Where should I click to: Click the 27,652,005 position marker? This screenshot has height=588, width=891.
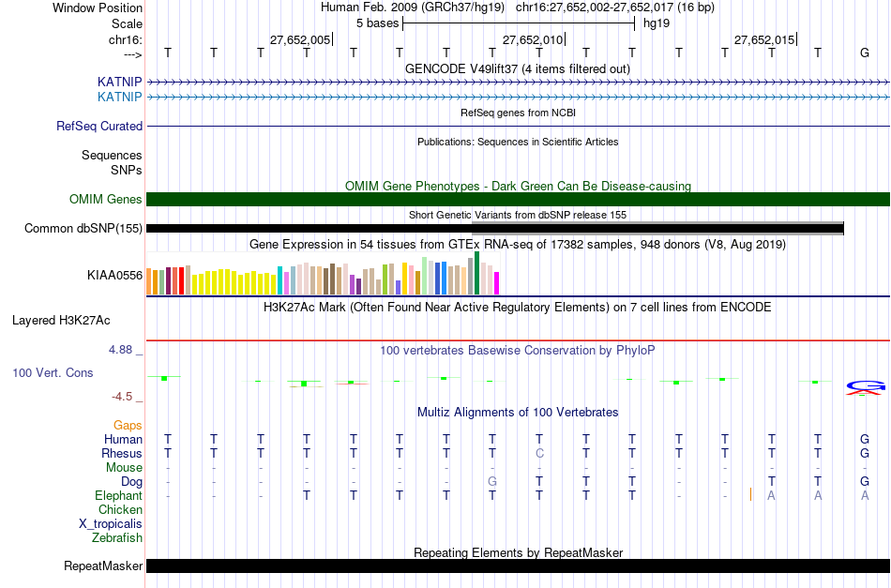point(300,39)
